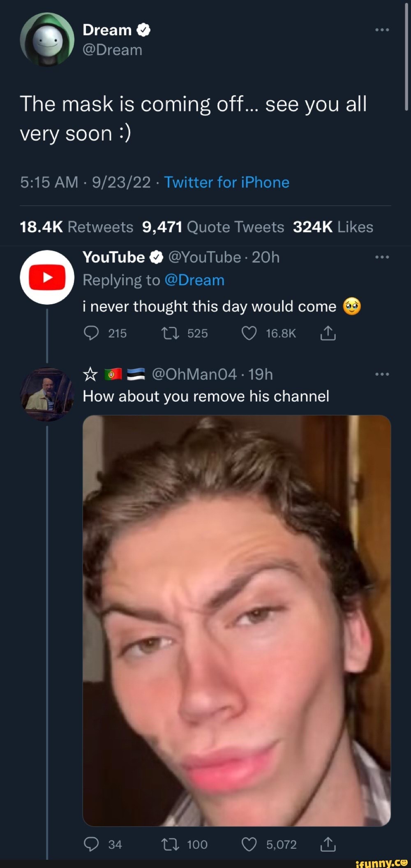View the 9,471 Quote Tweets
This screenshot has height=868, width=411.
(x=213, y=227)
